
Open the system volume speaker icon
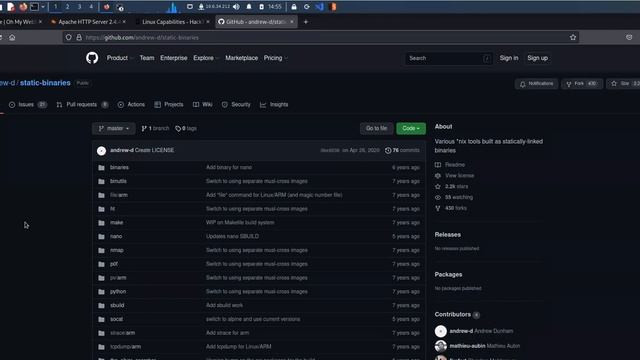click(236, 7)
